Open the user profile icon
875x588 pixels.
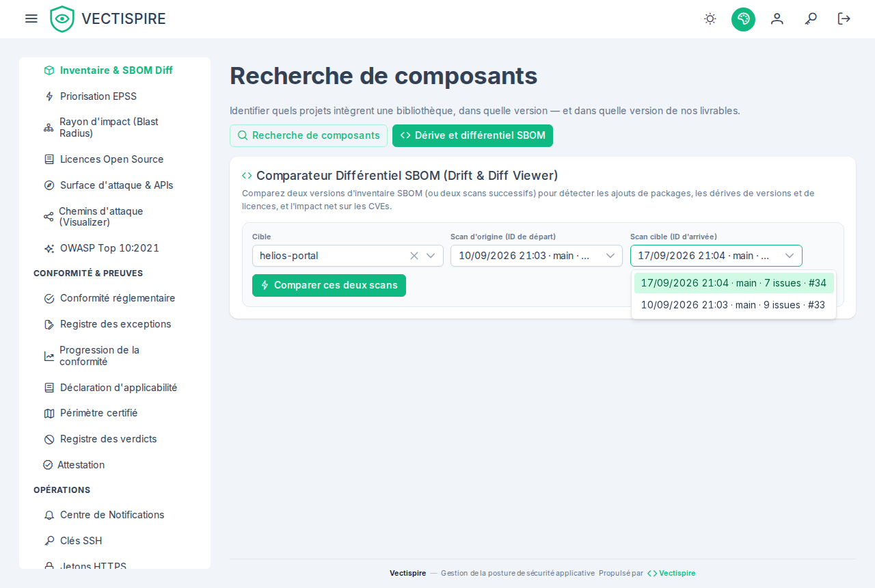click(777, 18)
